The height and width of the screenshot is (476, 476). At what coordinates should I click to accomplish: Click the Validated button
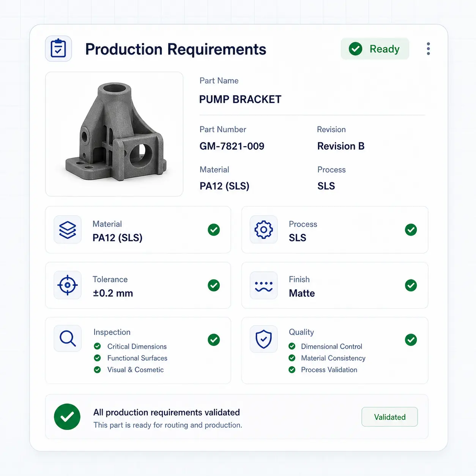pyautogui.click(x=390, y=417)
